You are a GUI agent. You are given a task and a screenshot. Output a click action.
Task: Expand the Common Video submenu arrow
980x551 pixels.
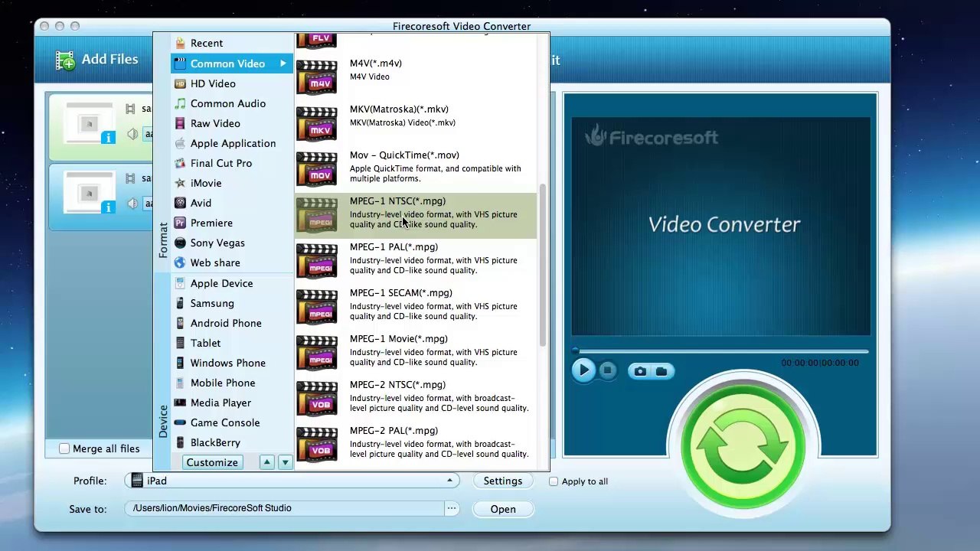pyautogui.click(x=283, y=64)
